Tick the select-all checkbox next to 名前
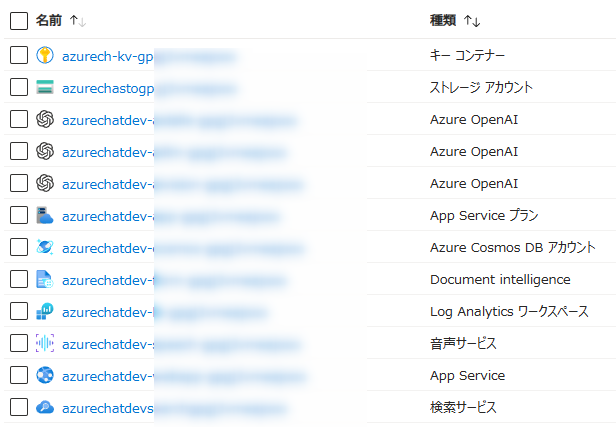This screenshot has height=435, width=616. click(19, 21)
